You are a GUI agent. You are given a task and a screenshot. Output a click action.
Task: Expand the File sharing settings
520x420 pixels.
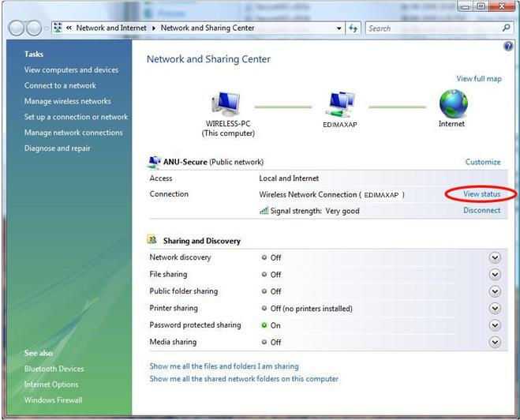(495, 275)
